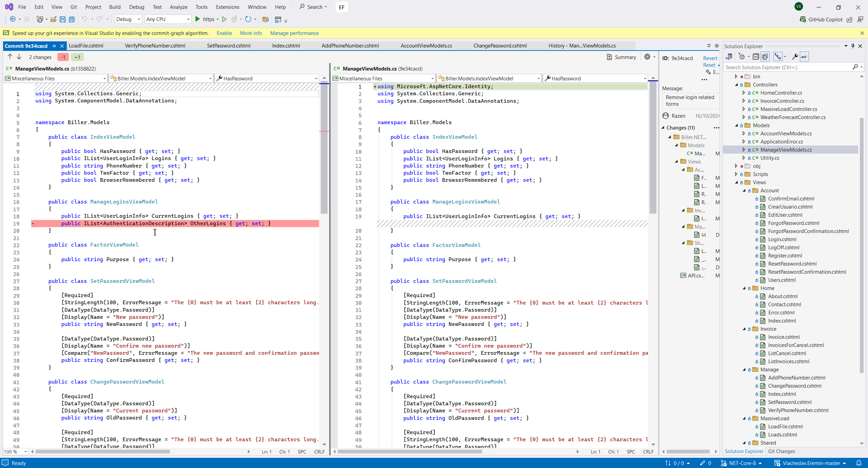Click the Find in Files folder icon
Viewport: 868px width, 468px height.
[x=265, y=19]
